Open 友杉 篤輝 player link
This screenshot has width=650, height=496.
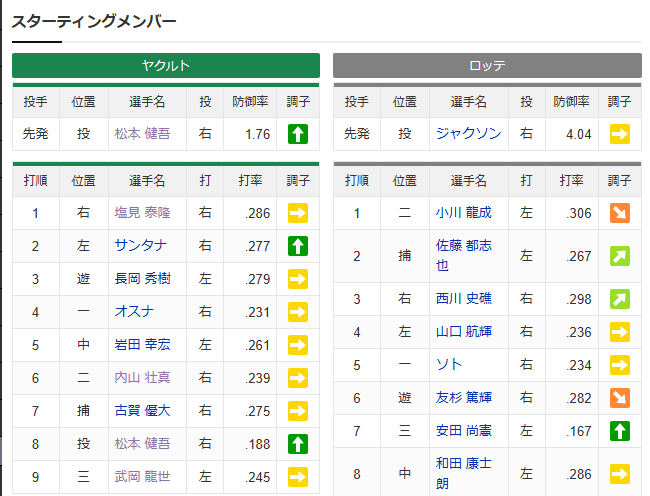(x=463, y=398)
